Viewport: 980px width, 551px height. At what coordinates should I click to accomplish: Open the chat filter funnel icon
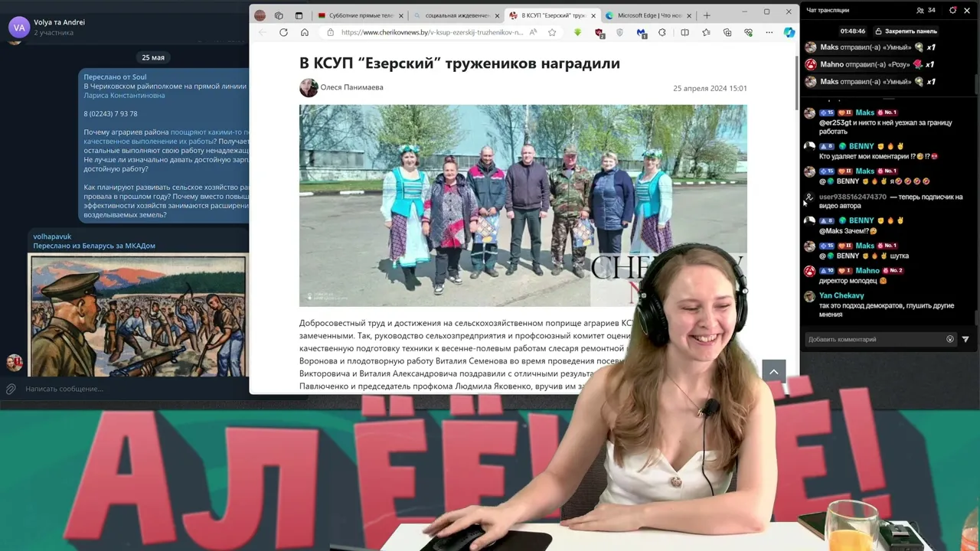pyautogui.click(x=965, y=339)
